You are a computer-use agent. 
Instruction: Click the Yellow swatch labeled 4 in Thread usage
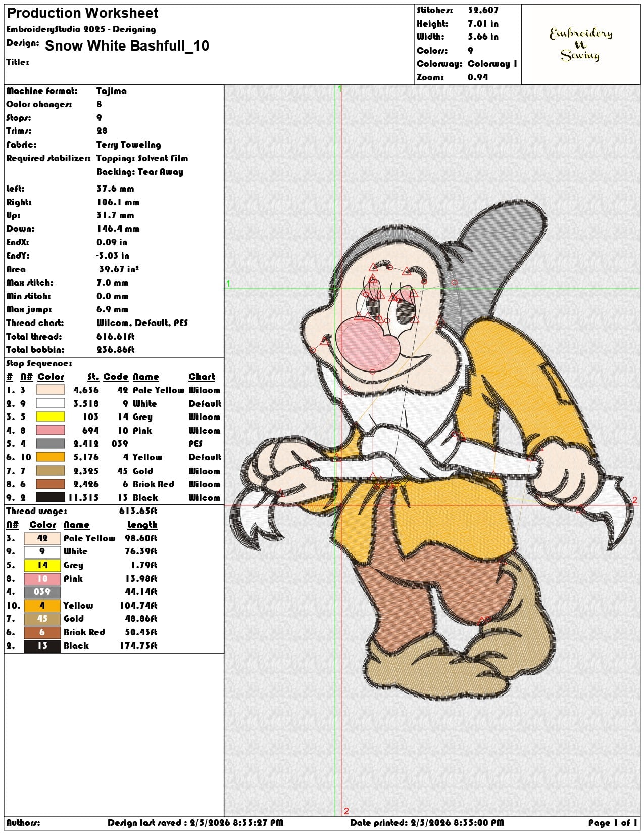(x=42, y=605)
